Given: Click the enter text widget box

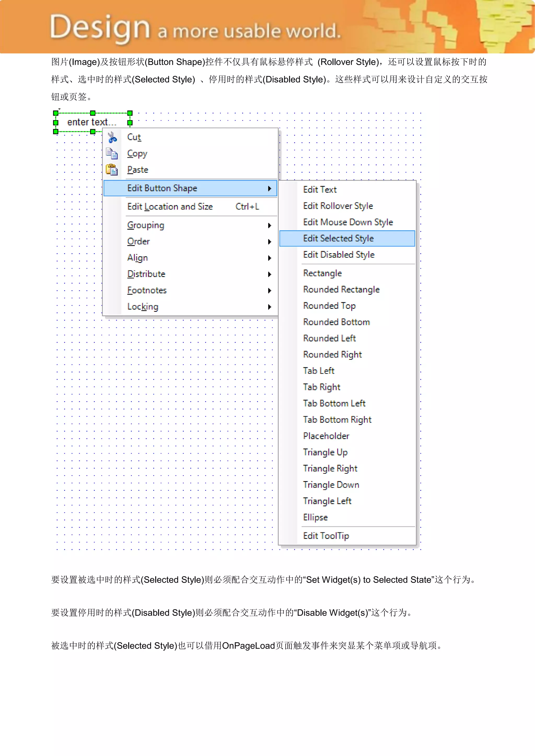Looking at the screenshot, I should tap(92, 122).
